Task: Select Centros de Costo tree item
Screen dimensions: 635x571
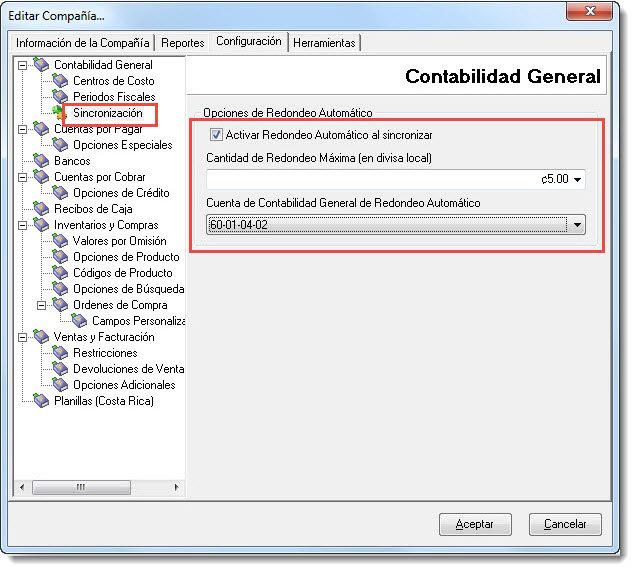Action: (114, 81)
